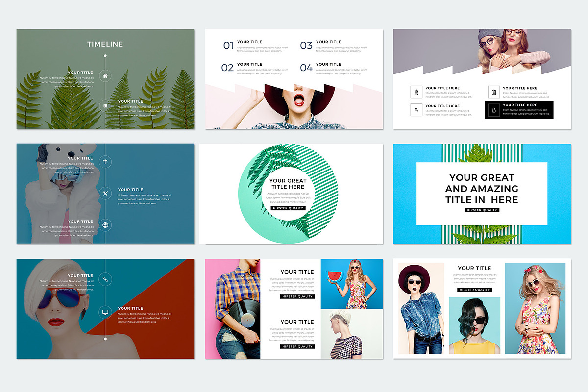Click 'YOUR TITLE' heading on the three-portrait slide

point(474,268)
